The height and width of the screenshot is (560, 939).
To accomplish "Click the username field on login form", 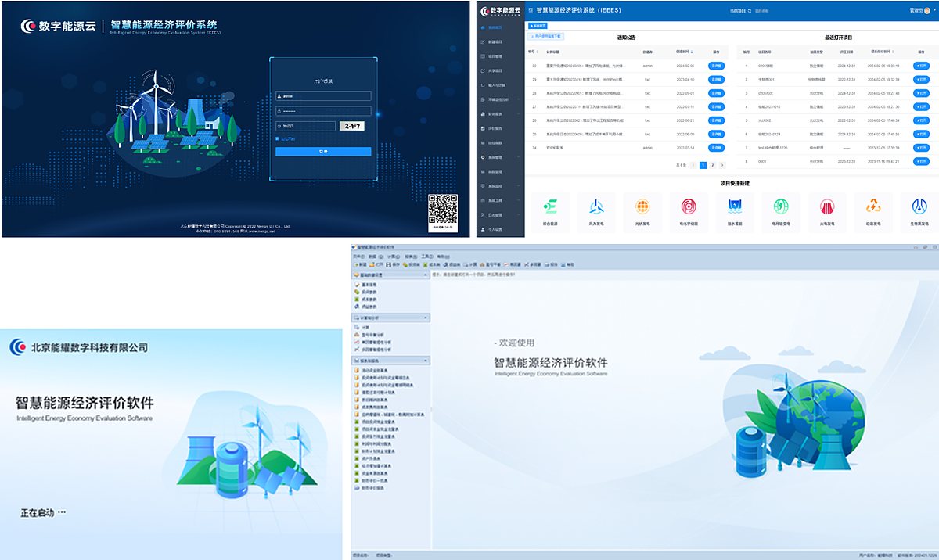I will pos(323,95).
